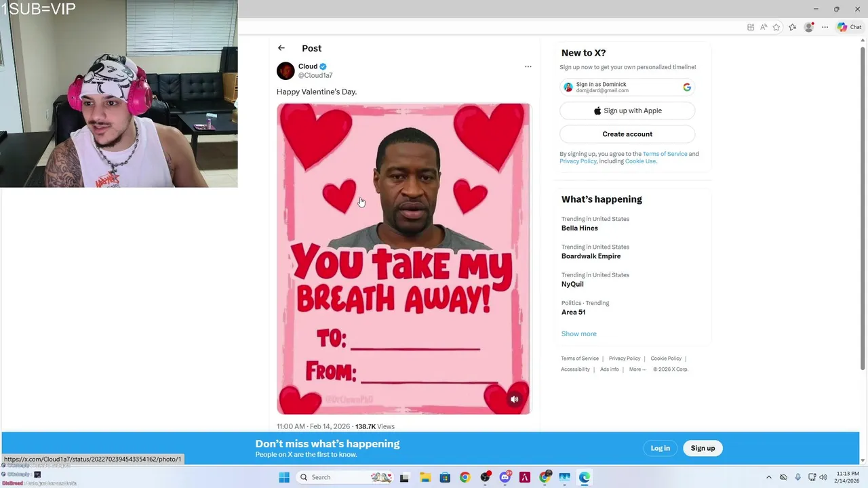
Task: Open Copilot Chat in Edge
Action: click(x=849, y=27)
